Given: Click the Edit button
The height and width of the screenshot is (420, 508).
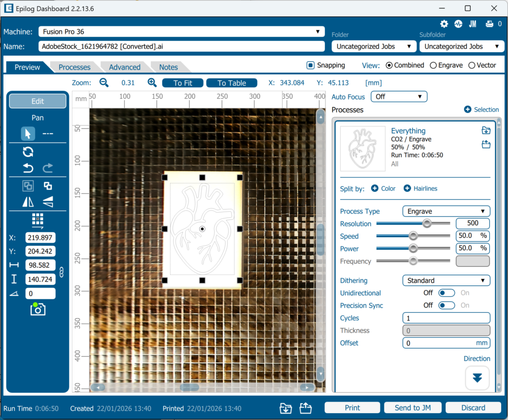Looking at the screenshot, I should (38, 101).
